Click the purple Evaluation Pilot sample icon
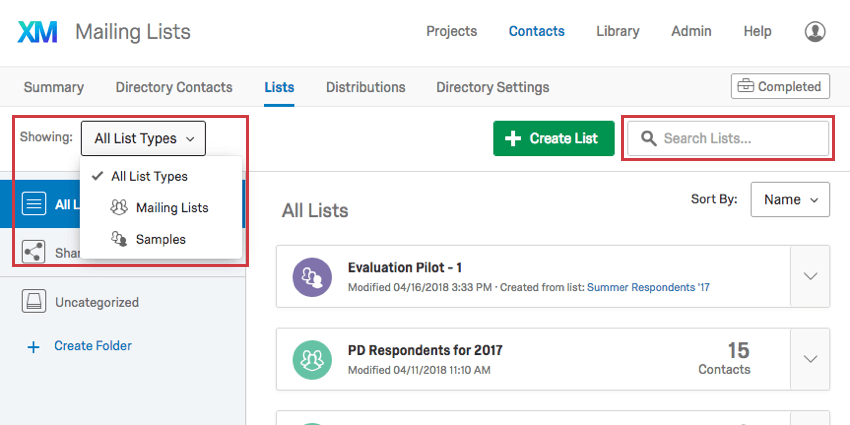This screenshot has height=425, width=850. coord(312,277)
